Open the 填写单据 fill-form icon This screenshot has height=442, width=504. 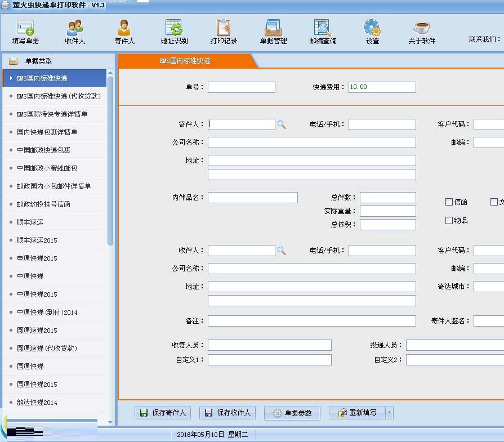click(26, 32)
